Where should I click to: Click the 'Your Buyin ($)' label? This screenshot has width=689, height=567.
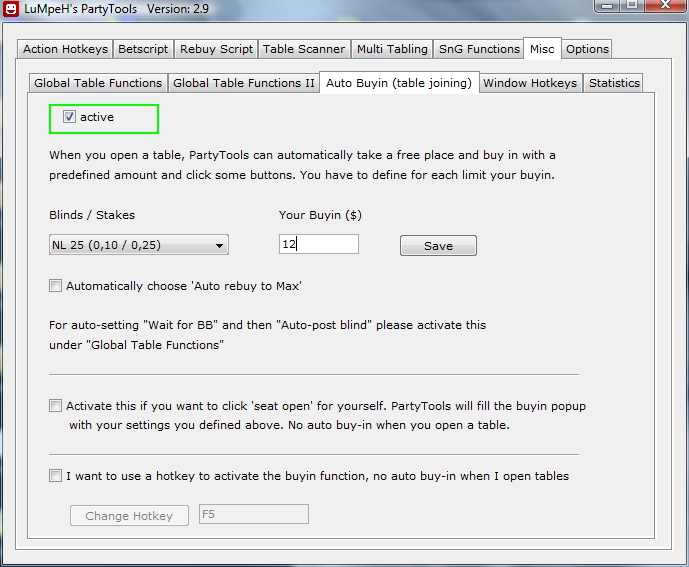click(320, 215)
